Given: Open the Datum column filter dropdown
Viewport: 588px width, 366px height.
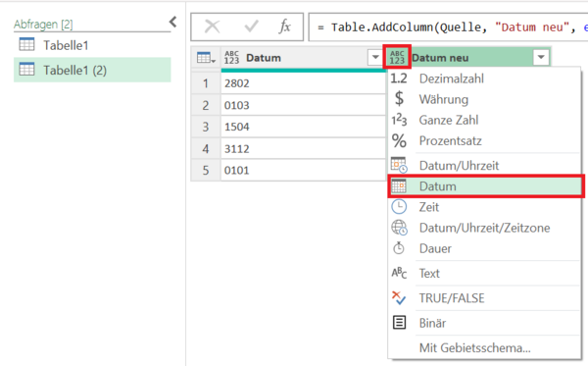Looking at the screenshot, I should (x=375, y=58).
